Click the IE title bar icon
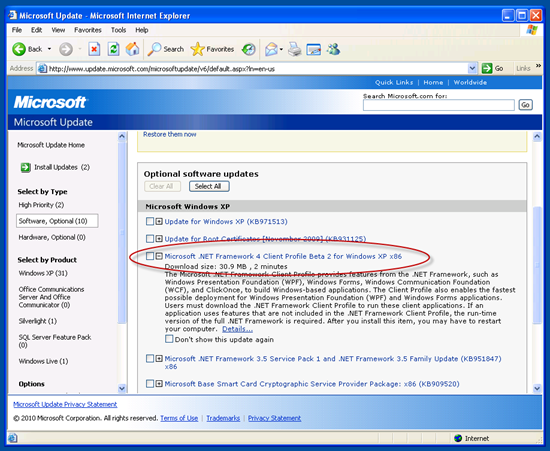 (13, 15)
